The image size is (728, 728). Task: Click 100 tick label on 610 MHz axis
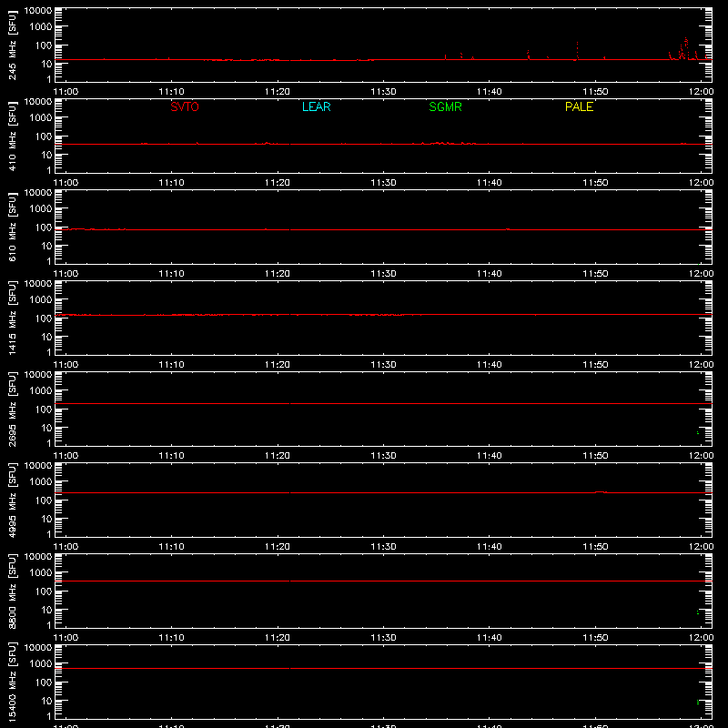click(x=44, y=227)
